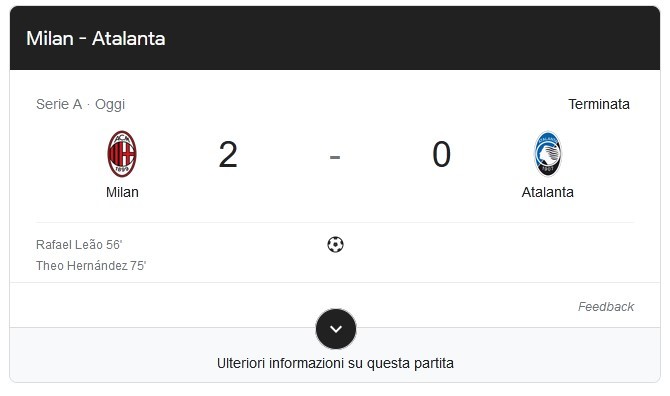Expand match details with chevron button
This screenshot has width=670, height=396.
click(336, 329)
